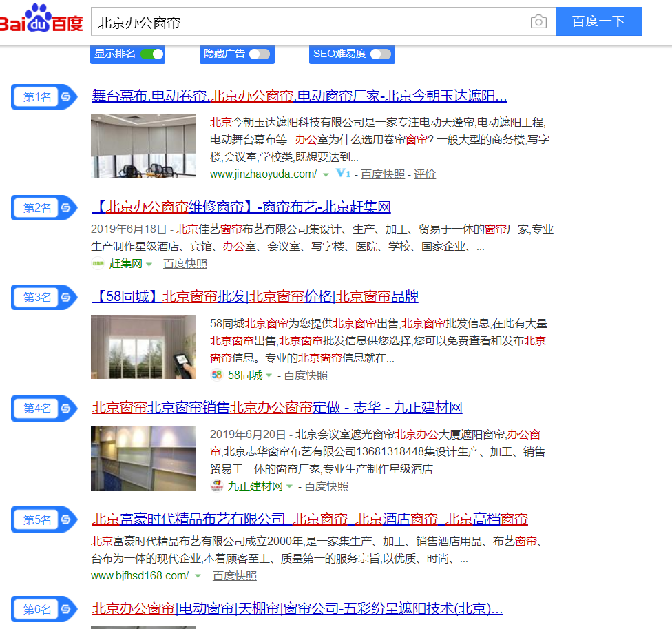The height and width of the screenshot is (629, 672).
Task: Click the 赶集网 site favicon
Action: tap(98, 263)
